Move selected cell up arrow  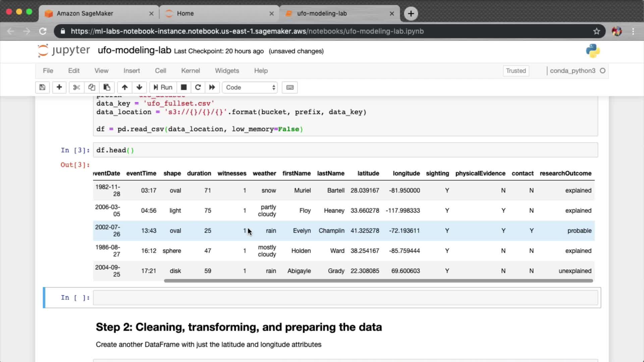[125, 87]
